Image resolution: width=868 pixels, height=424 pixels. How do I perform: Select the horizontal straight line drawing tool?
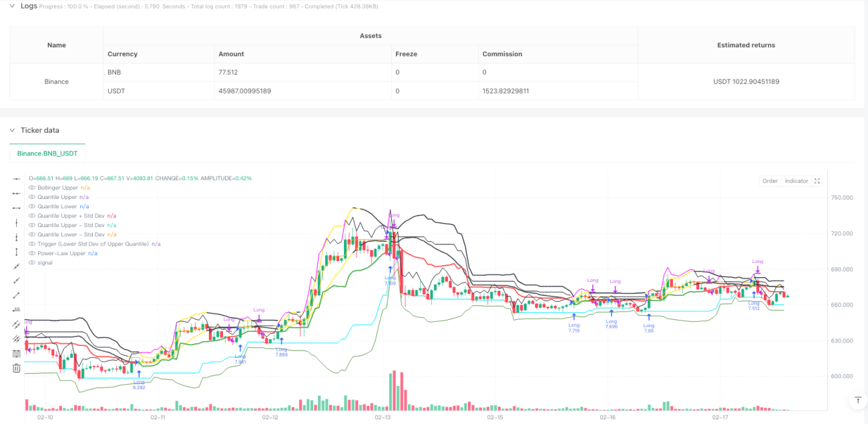17,179
